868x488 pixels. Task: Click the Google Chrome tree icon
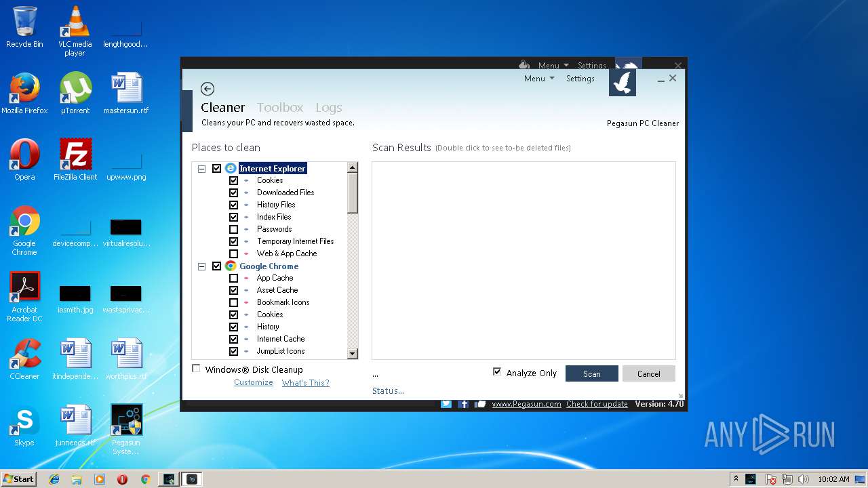tap(231, 266)
